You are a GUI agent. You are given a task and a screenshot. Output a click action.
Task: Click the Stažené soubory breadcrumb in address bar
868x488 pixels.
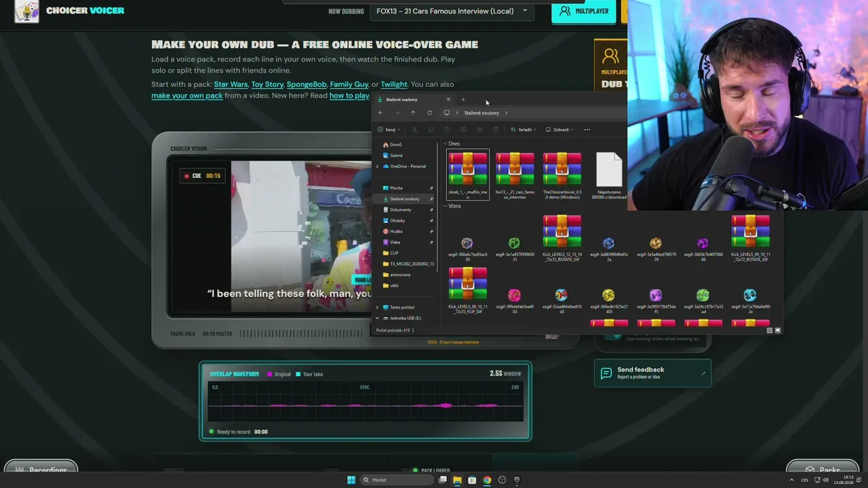(x=481, y=113)
